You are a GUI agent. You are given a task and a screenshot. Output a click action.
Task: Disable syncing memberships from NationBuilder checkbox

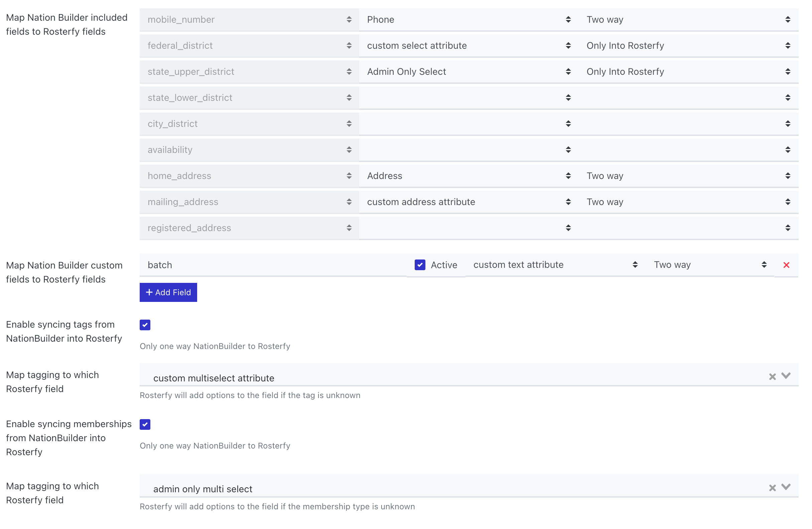(145, 424)
